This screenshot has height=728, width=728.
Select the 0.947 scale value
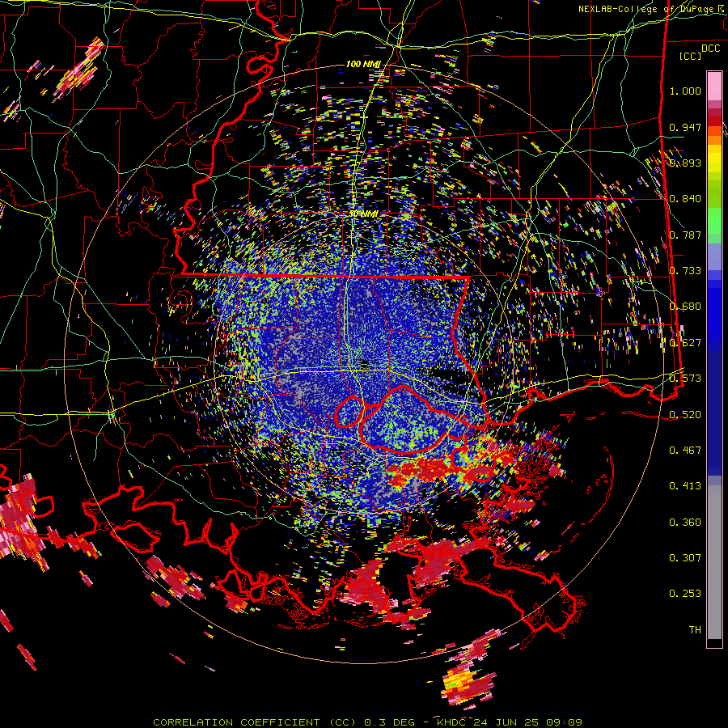pos(685,127)
